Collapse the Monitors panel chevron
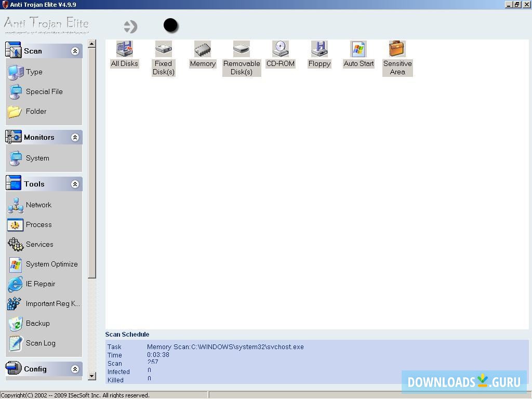532x399 pixels. 75,137
